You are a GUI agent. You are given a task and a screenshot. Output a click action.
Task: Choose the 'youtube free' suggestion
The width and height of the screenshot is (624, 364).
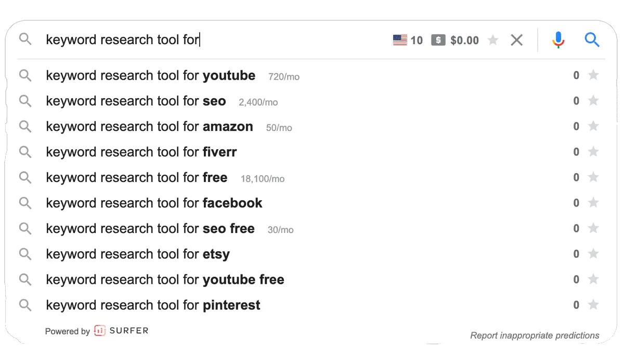pyautogui.click(x=165, y=279)
